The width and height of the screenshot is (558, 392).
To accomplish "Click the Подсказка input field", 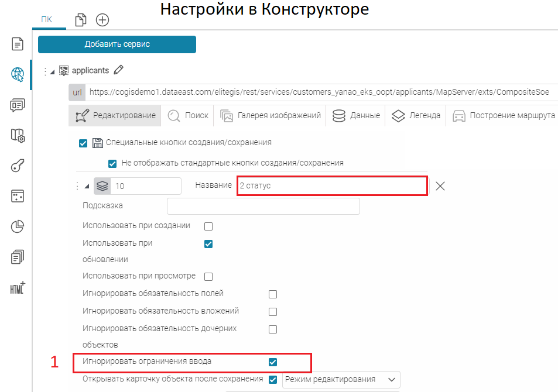I will click(263, 207).
